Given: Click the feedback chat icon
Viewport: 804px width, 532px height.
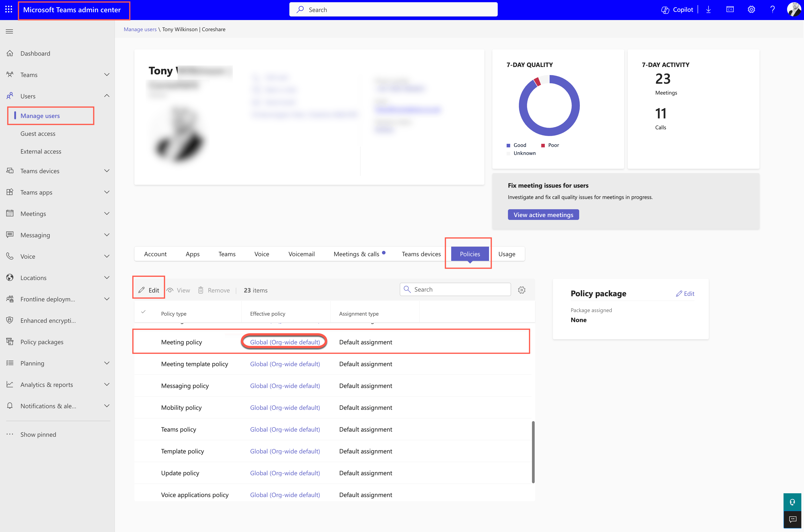Looking at the screenshot, I should coord(792,519).
